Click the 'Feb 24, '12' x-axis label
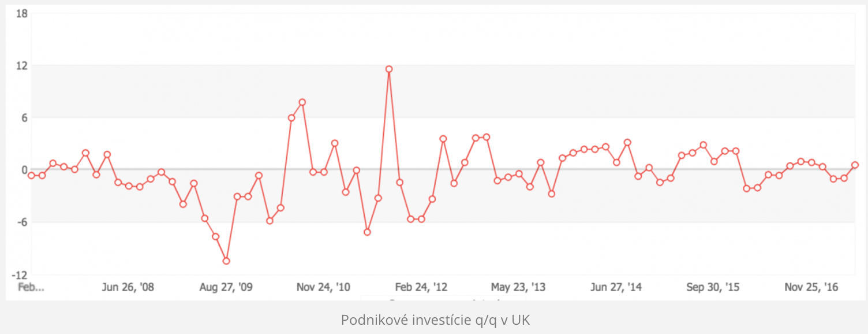This screenshot has width=868, height=334. pos(421,287)
